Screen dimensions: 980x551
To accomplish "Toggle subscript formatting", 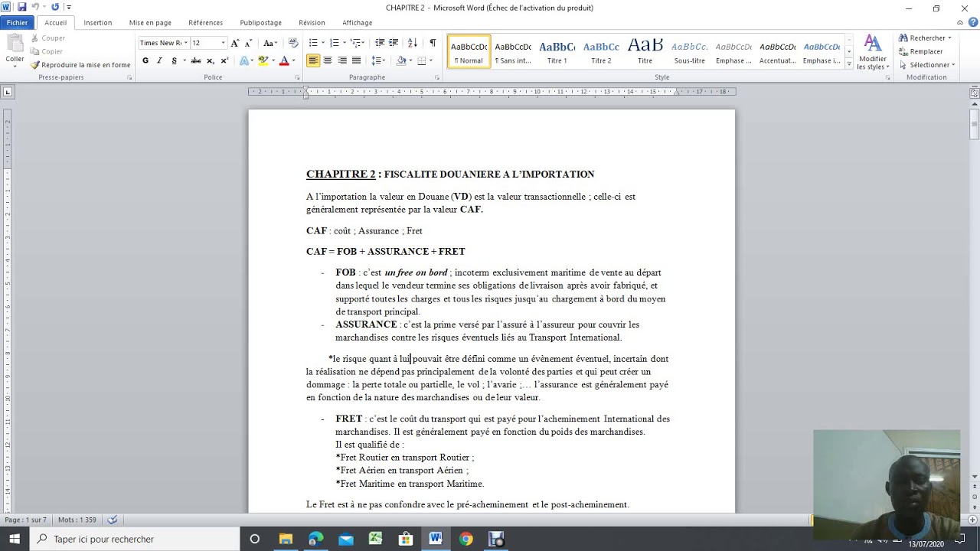I will [211, 60].
